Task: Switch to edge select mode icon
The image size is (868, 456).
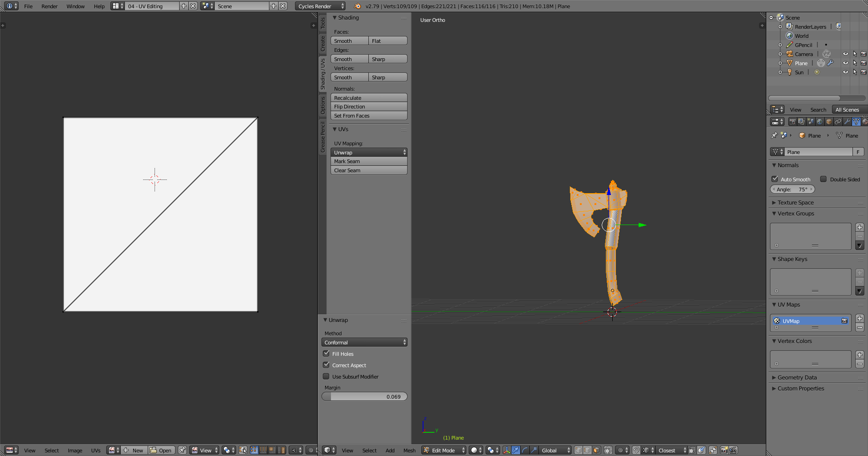Action: click(588, 450)
